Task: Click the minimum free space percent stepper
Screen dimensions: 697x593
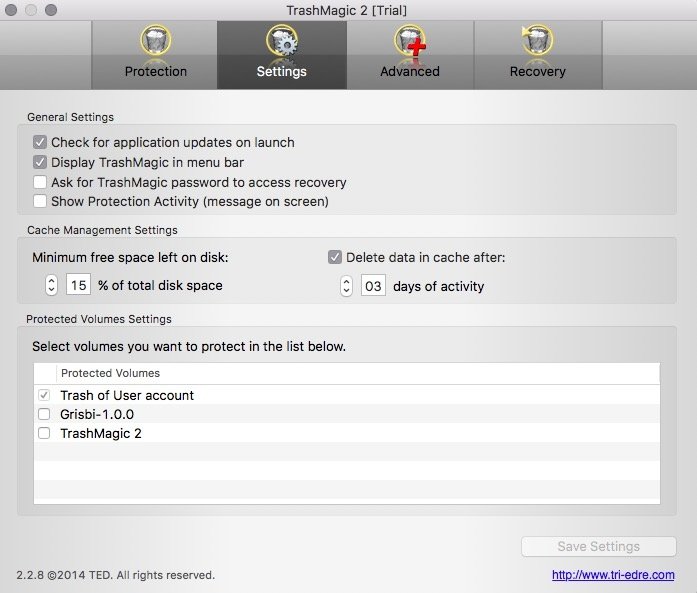Action: 52,285
